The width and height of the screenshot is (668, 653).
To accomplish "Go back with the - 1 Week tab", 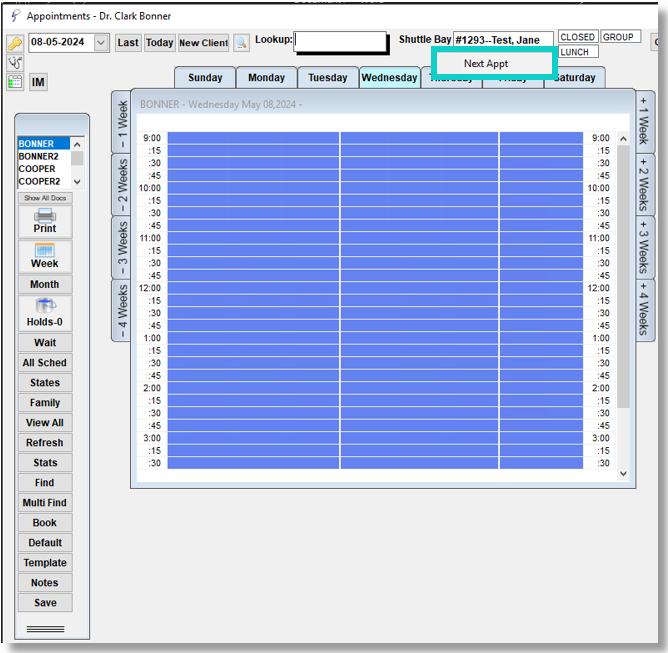I will click(x=122, y=123).
